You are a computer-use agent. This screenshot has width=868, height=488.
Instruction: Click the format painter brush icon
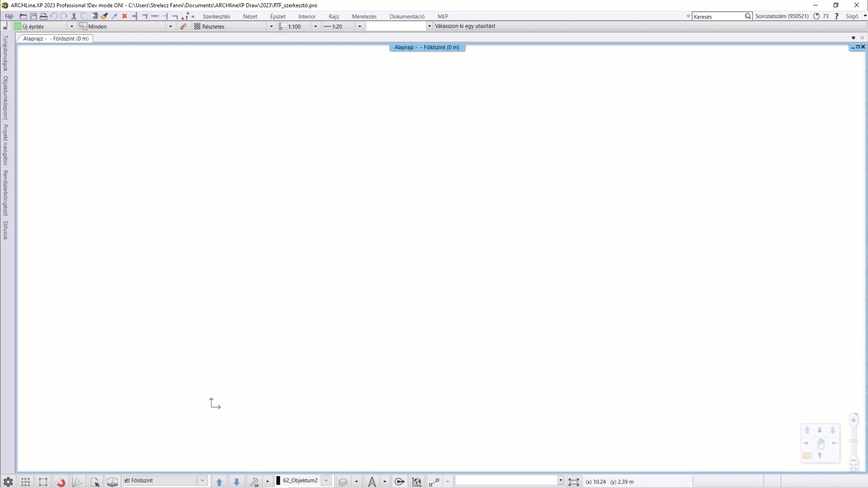[x=104, y=16]
